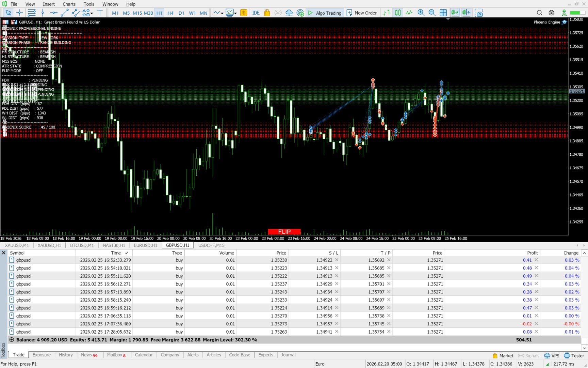Tile chart windows with grid icon
The height and width of the screenshot is (368, 588).
[443, 13]
